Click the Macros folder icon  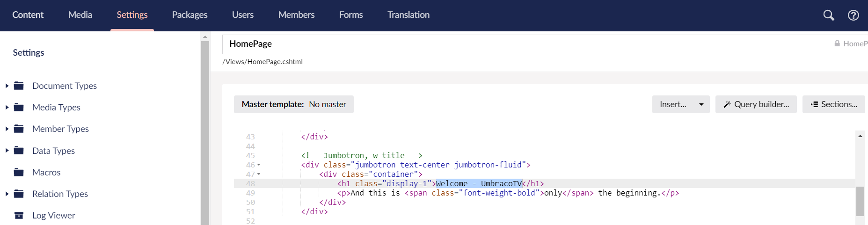(19, 172)
